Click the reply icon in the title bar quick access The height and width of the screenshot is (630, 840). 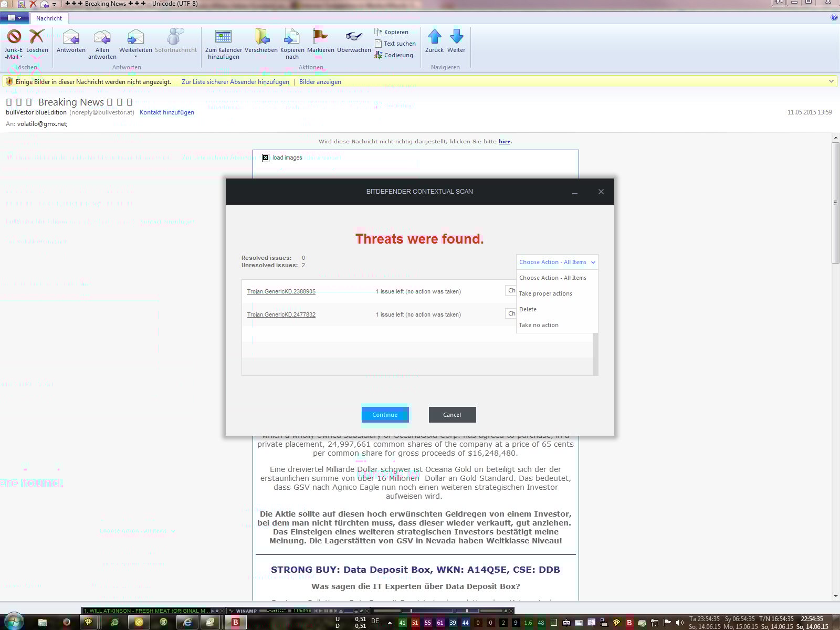click(x=45, y=4)
